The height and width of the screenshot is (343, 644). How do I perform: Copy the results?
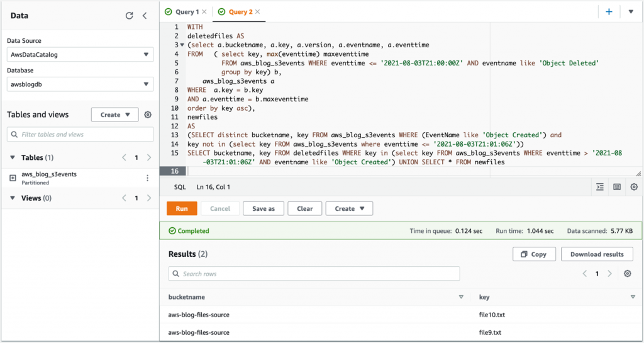(534, 254)
